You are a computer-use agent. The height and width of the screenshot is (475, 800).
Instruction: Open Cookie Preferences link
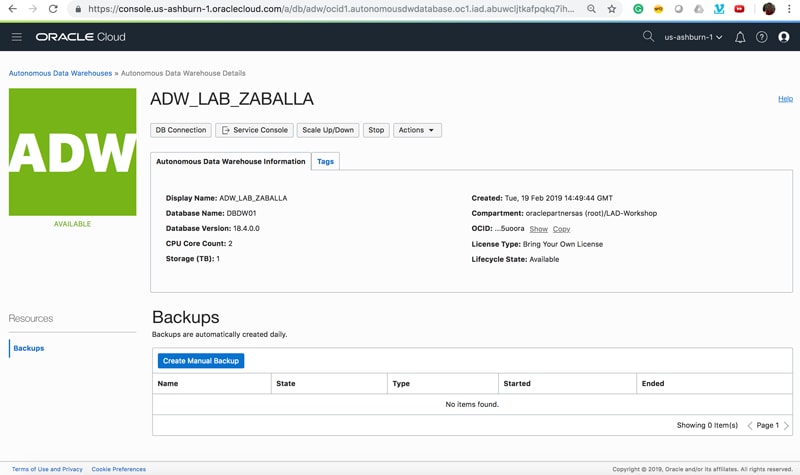tap(118, 469)
